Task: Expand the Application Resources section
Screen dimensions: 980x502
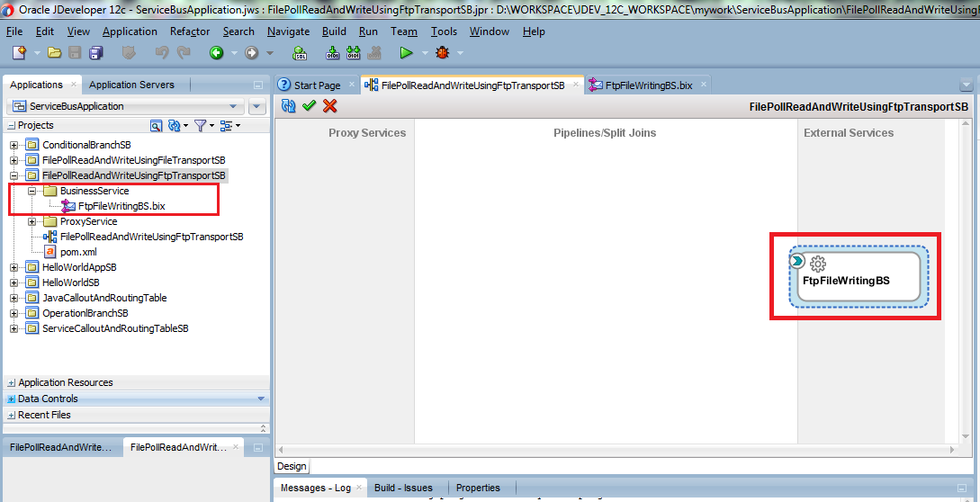Action: (x=12, y=382)
